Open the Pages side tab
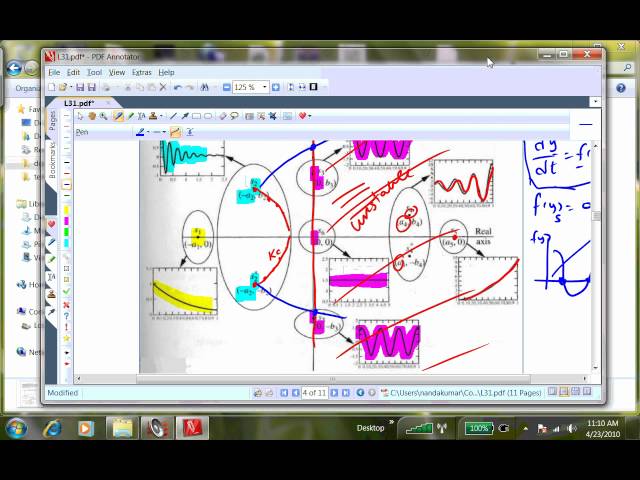The image size is (640, 480). coord(52,120)
